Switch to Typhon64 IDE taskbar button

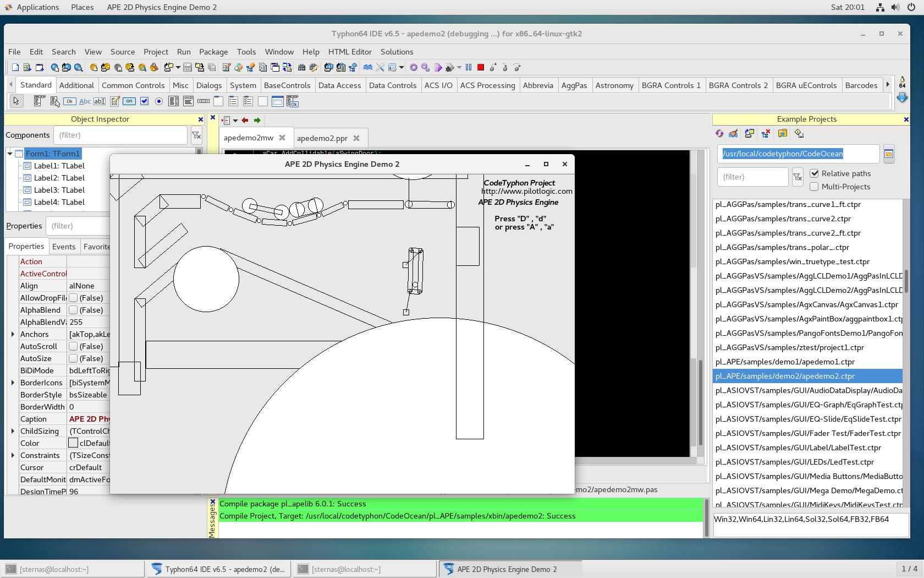[x=218, y=569]
